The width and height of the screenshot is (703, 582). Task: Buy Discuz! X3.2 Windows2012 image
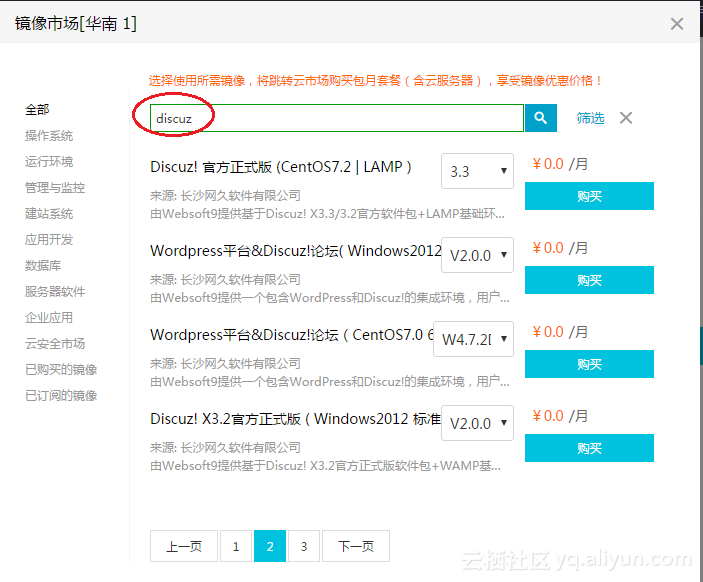(x=589, y=448)
